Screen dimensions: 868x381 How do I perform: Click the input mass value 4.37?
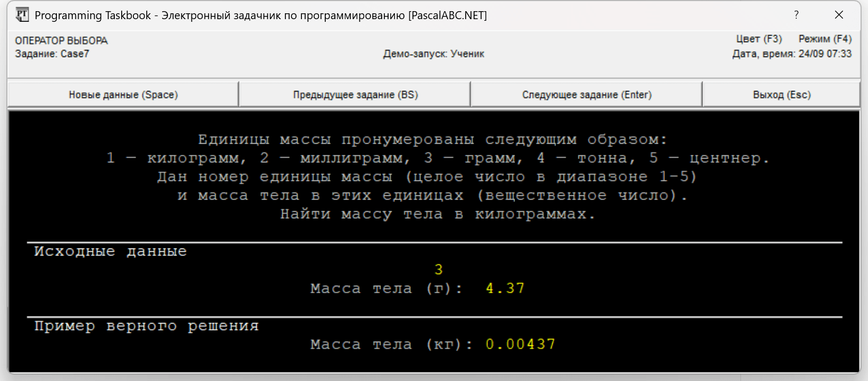pos(505,288)
